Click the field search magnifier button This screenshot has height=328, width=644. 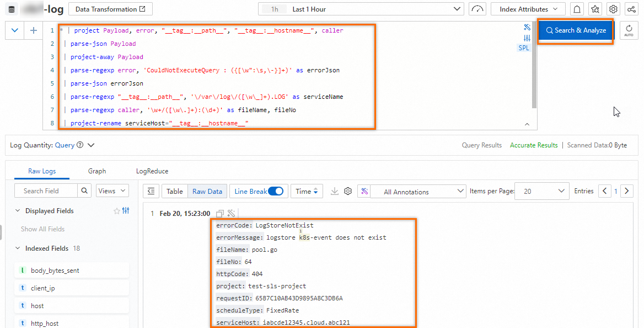84,191
